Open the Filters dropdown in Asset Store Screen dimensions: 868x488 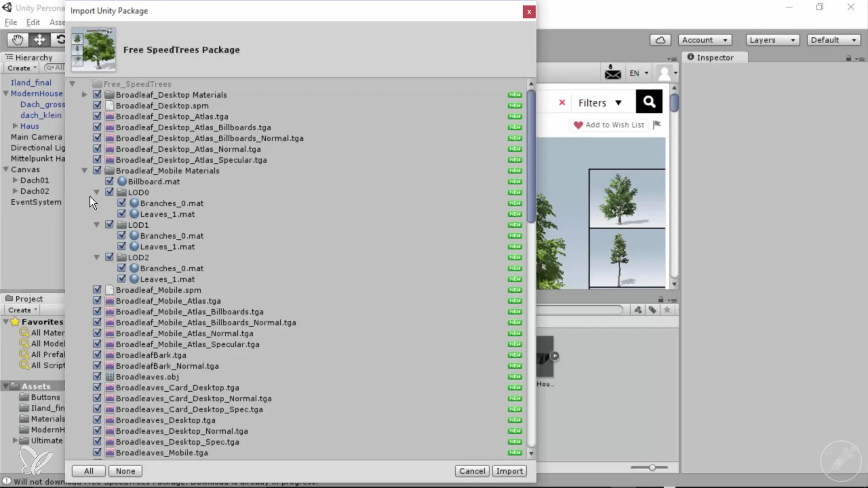click(x=600, y=103)
